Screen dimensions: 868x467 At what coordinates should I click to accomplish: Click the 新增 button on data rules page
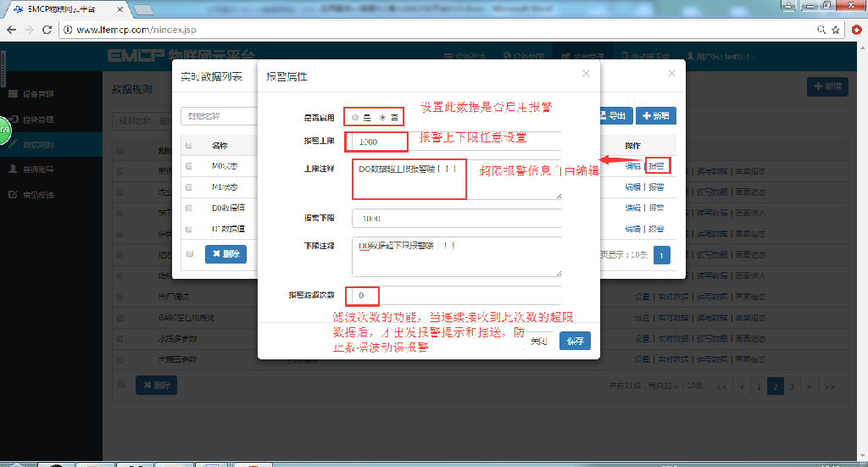[x=827, y=86]
